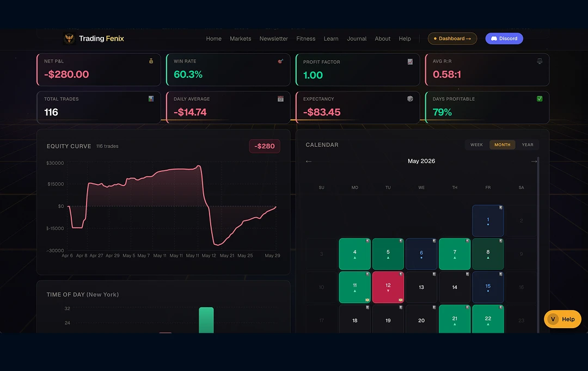
Task: Open the Markets menu item
Action: pyautogui.click(x=241, y=39)
